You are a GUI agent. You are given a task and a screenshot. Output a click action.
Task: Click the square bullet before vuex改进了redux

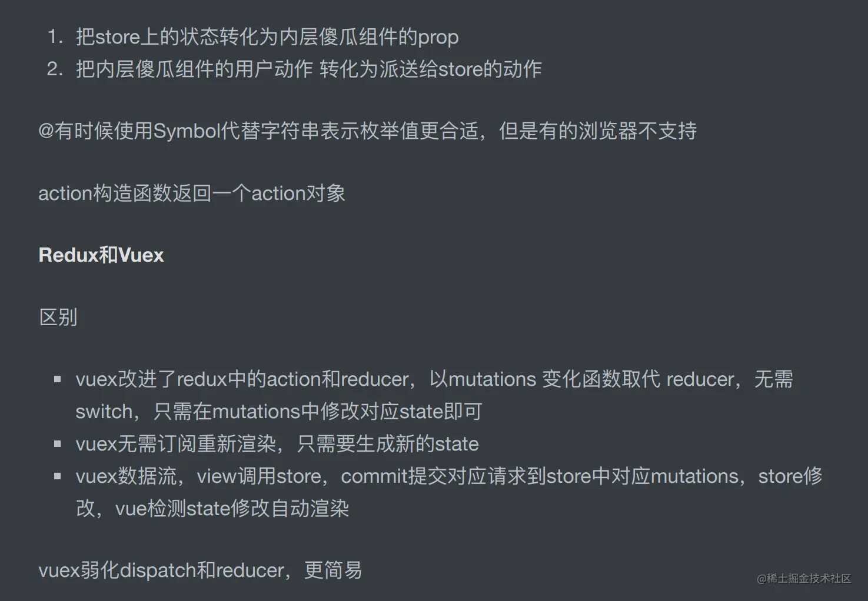point(58,379)
